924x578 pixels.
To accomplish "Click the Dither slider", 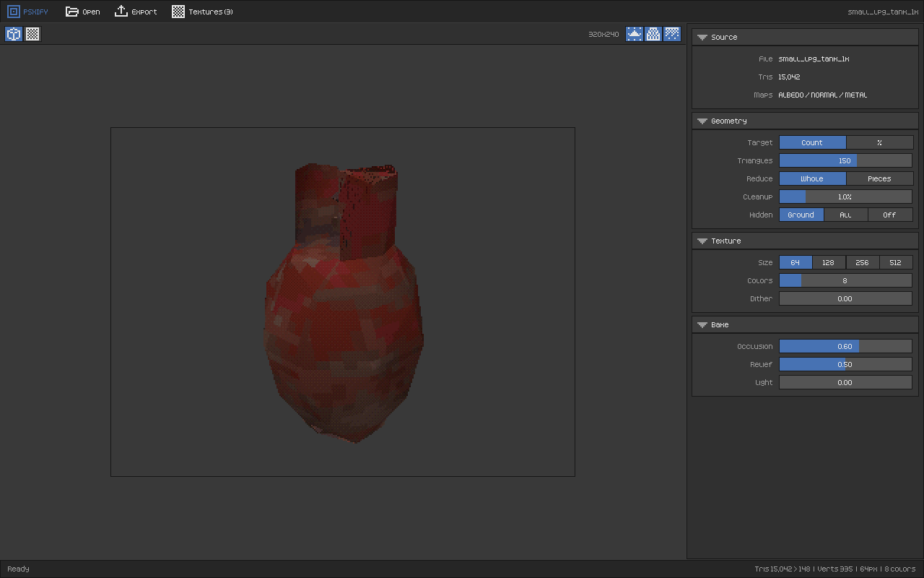I will [x=845, y=299].
